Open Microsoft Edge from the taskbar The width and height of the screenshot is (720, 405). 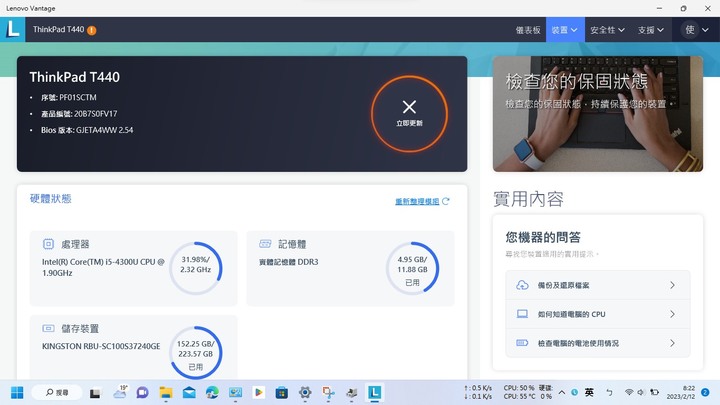[x=212, y=393]
